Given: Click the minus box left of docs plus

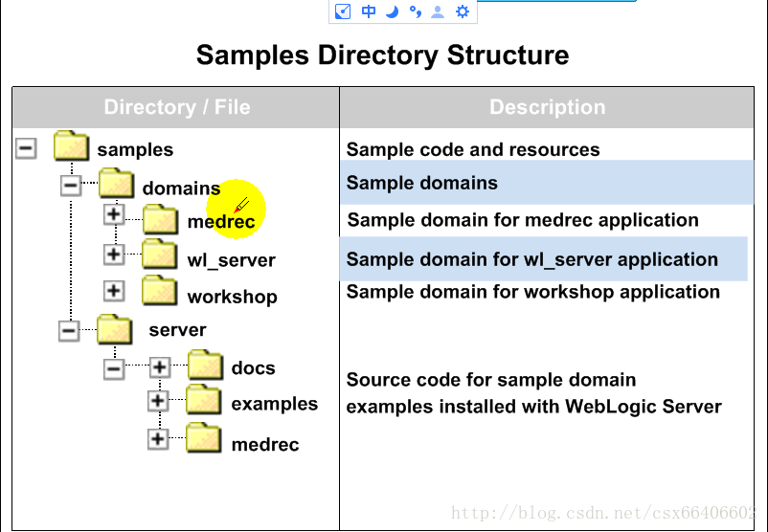Looking at the screenshot, I should click(114, 369).
